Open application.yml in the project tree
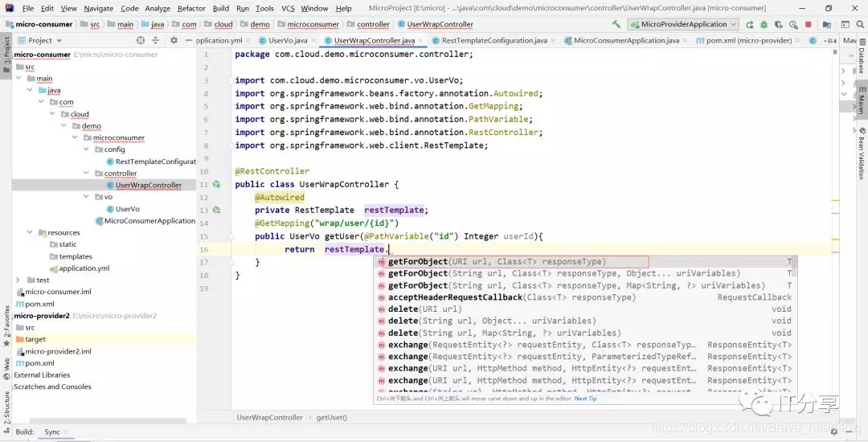 click(84, 268)
